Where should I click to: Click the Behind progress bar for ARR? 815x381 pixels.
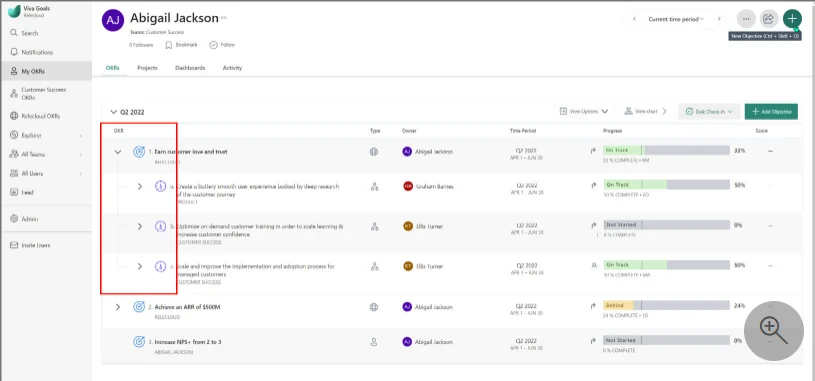[x=666, y=305]
